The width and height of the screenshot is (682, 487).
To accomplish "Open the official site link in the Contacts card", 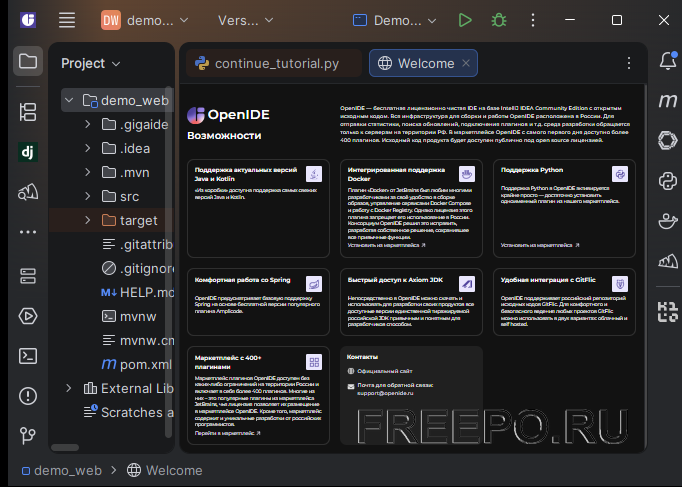I will tap(384, 371).
